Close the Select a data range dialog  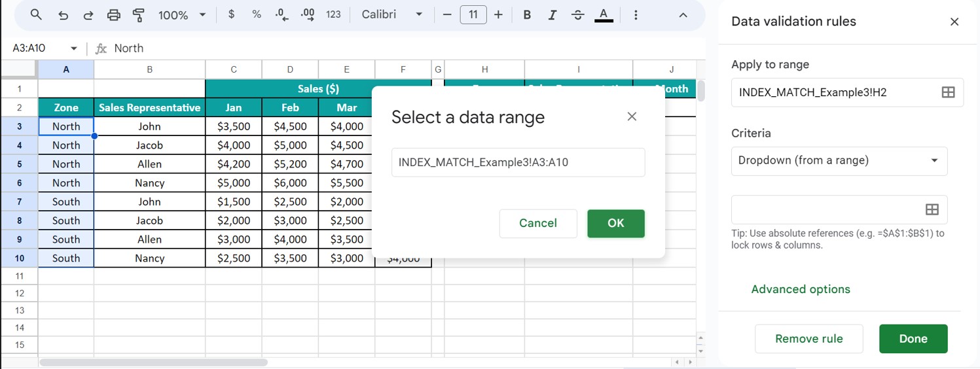coord(632,116)
